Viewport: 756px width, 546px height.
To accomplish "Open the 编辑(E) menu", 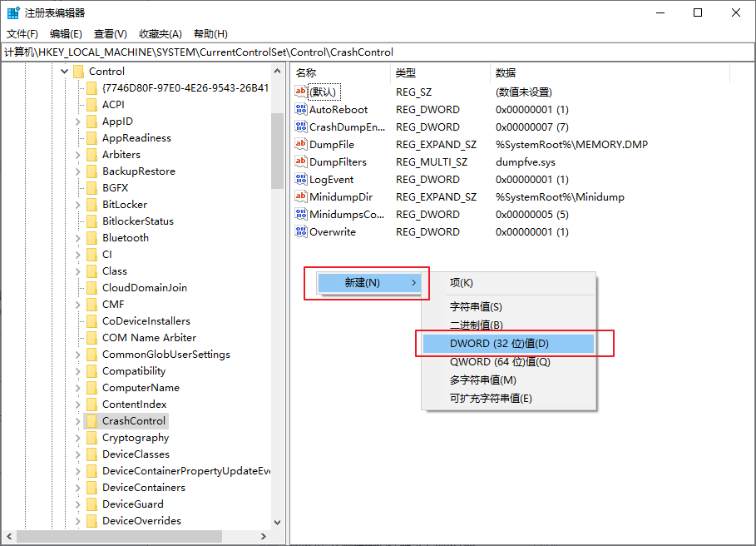I will (66, 34).
